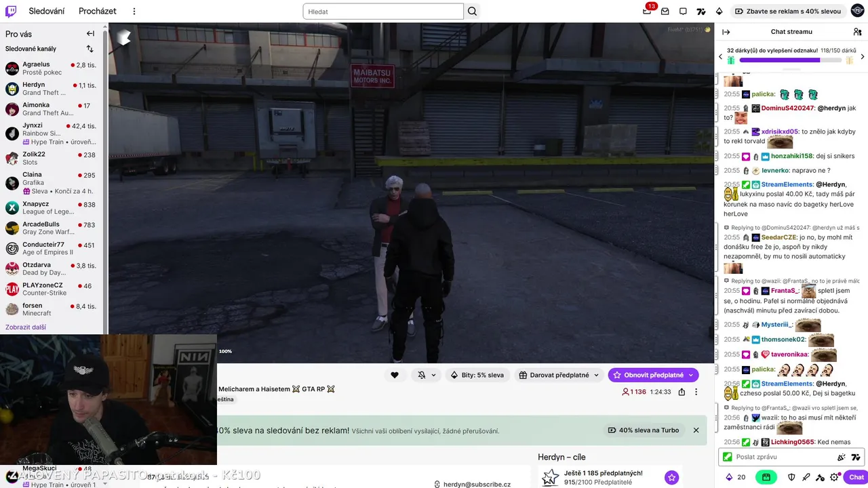Open the user profile avatar menu

857,11
